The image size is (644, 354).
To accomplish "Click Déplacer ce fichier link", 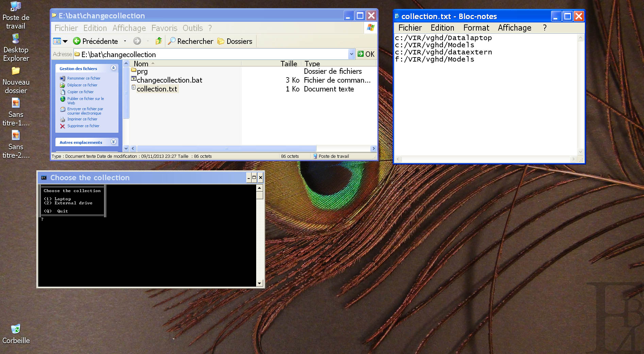I will point(82,85).
